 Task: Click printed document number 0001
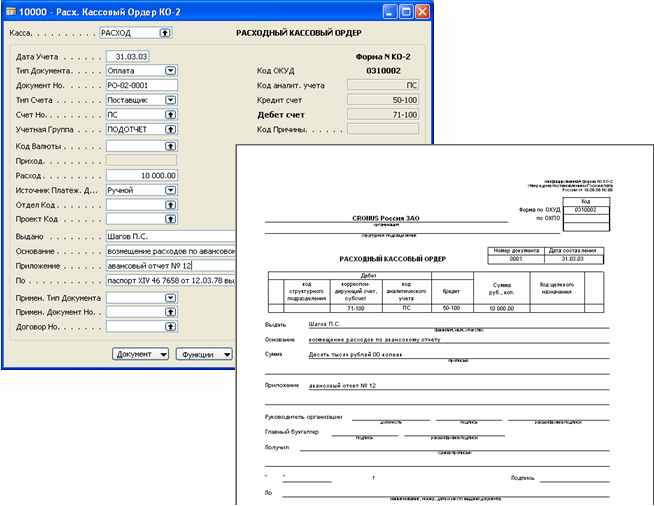pos(516,259)
